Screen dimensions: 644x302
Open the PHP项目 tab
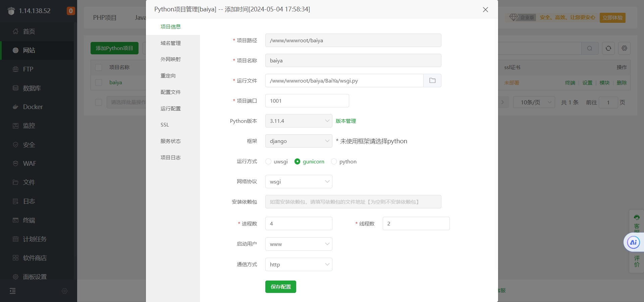click(105, 17)
